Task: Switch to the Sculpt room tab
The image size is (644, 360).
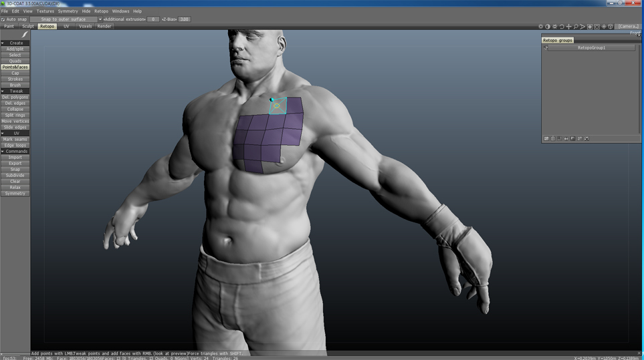Action: [x=28, y=26]
